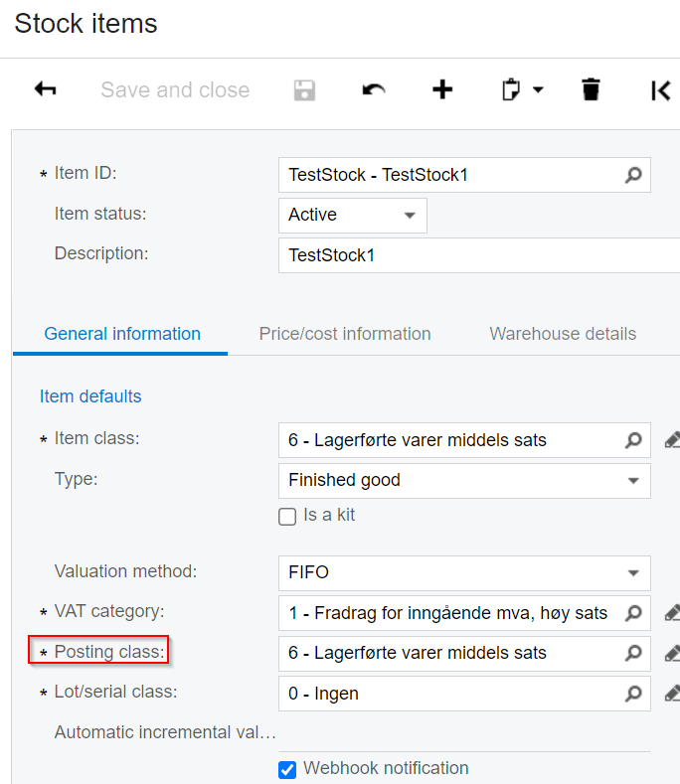The width and height of the screenshot is (680, 784).
Task: Uncheck the Webhook notification checkbox
Action: (287, 769)
